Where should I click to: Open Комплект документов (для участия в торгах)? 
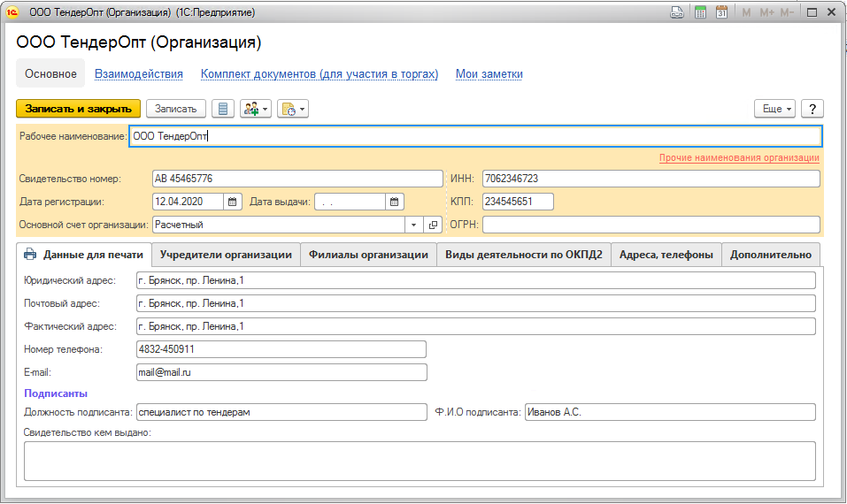tap(320, 74)
